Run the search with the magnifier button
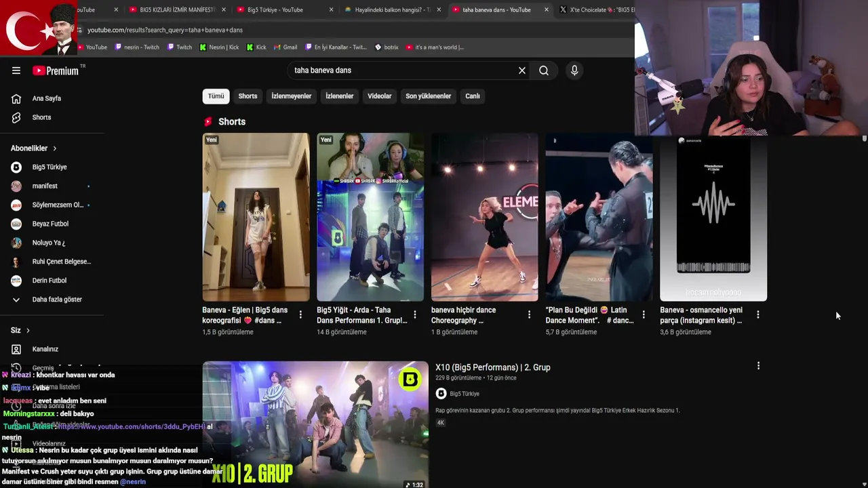Viewport: 868px width, 488px height. pyautogui.click(x=544, y=70)
